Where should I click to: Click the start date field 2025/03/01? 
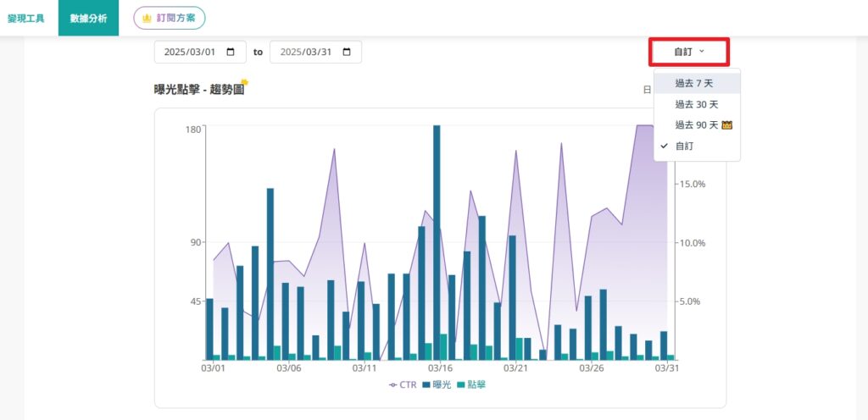(x=190, y=52)
